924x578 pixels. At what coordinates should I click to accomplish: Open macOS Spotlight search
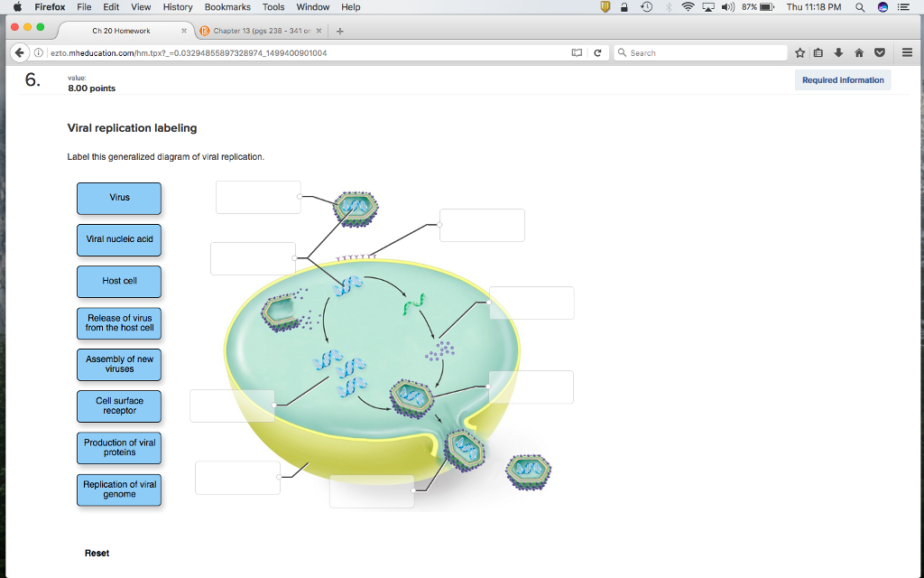click(859, 7)
